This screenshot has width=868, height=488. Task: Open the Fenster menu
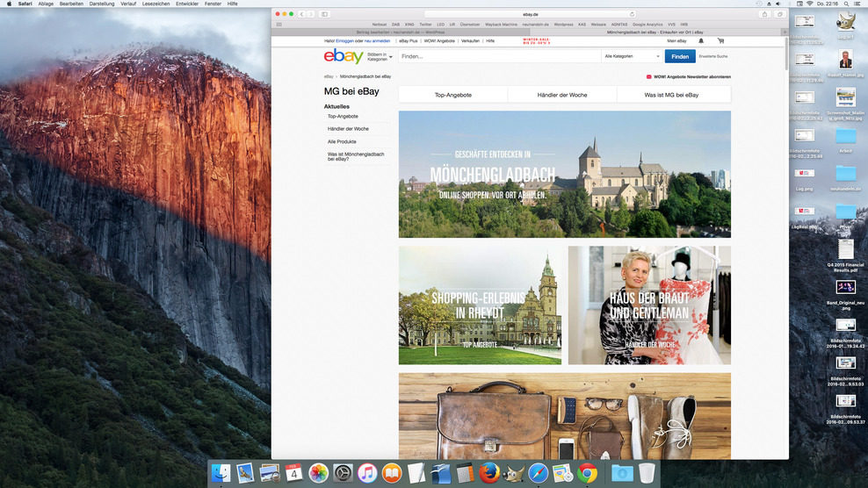213,4
